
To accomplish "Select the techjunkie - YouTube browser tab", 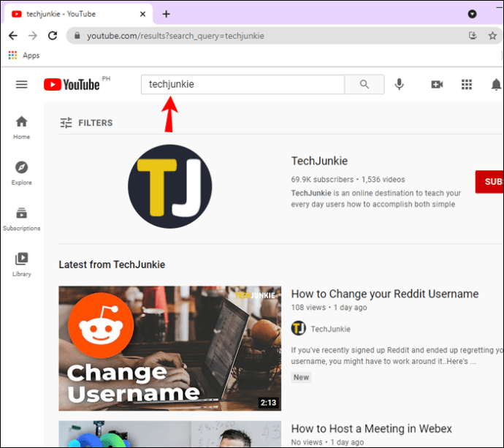I will [78, 14].
